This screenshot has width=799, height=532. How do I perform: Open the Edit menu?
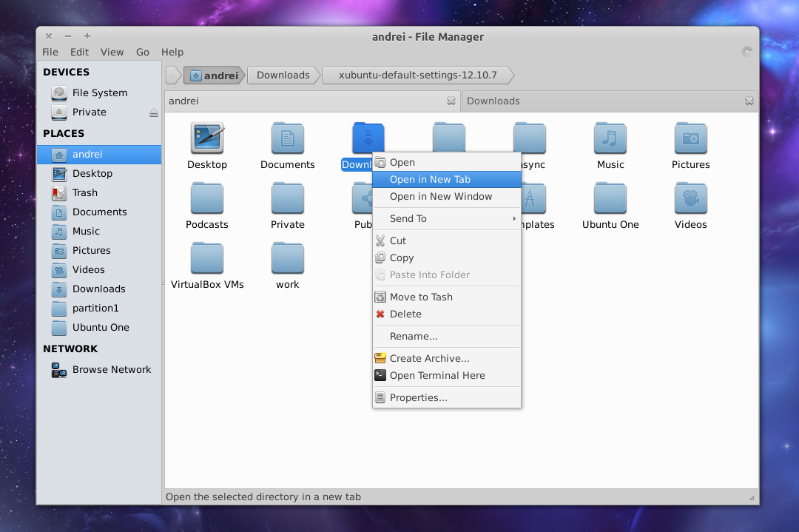pos(79,52)
